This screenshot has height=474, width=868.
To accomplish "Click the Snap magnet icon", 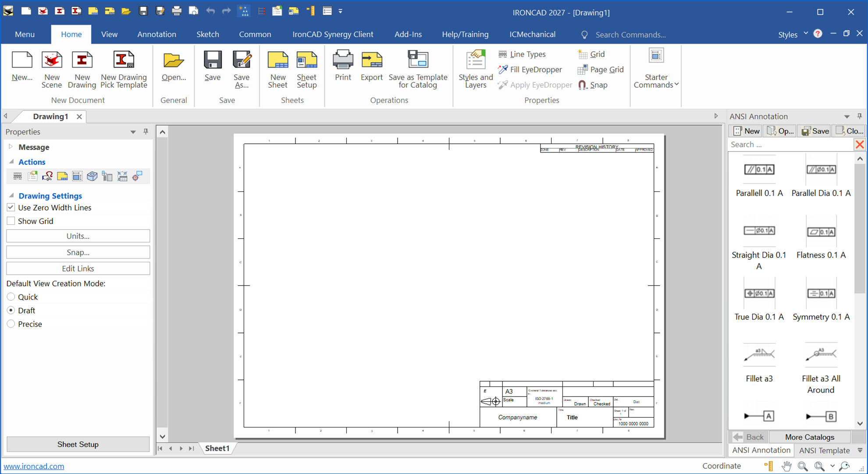I will [x=583, y=85].
